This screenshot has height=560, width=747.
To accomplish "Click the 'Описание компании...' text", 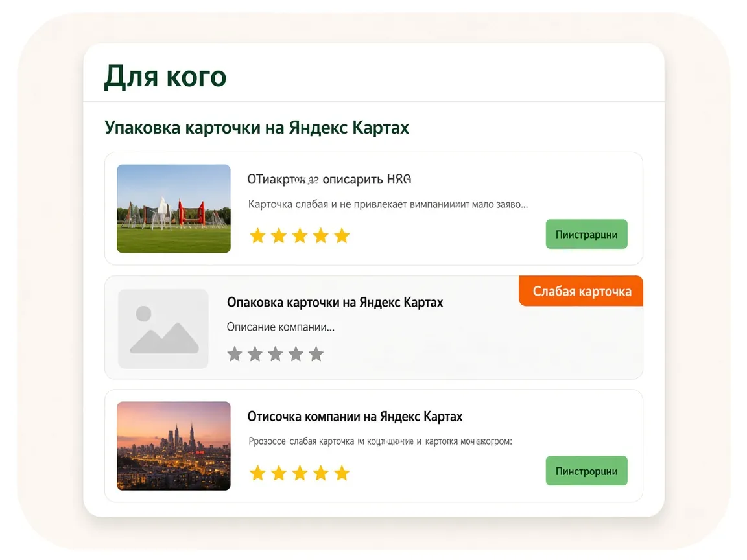I will point(281,327).
